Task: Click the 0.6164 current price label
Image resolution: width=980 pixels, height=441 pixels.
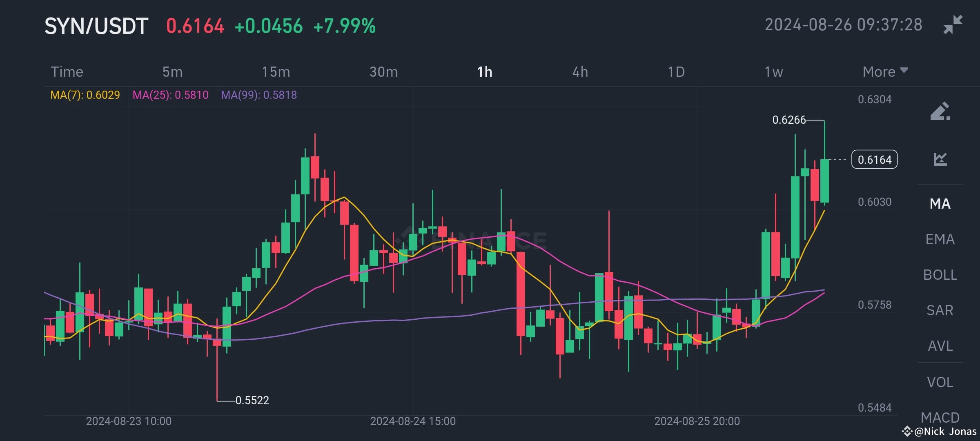Action: 873,160
